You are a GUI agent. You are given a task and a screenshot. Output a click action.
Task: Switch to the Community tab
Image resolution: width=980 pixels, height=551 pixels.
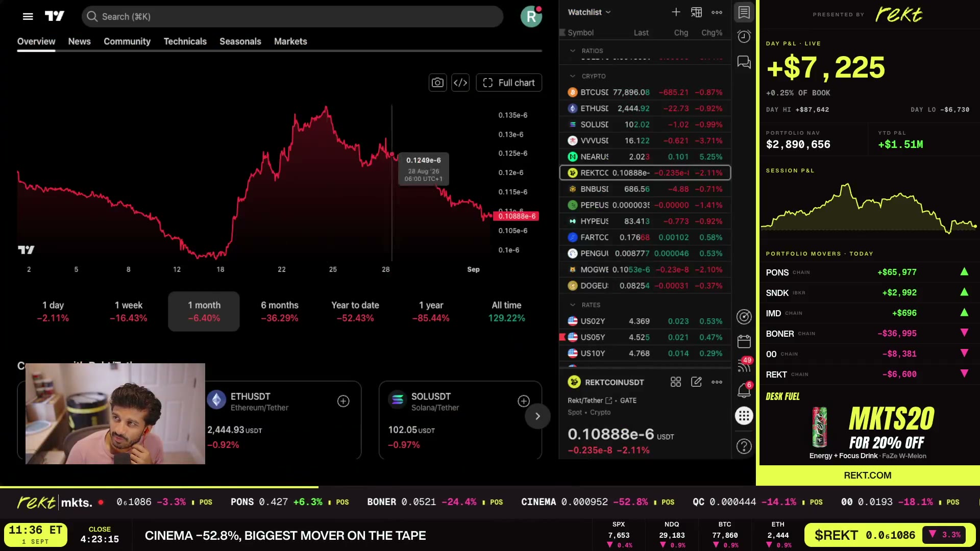[x=127, y=41]
